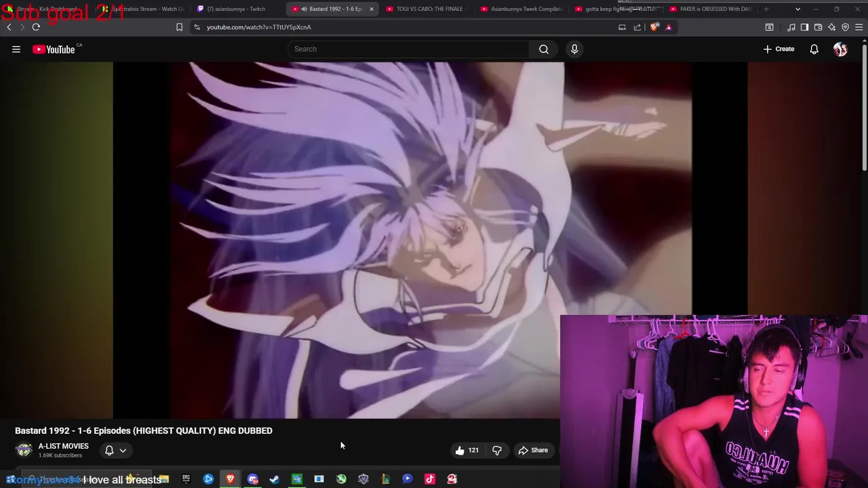Viewport: 868px width, 488px height.
Task: Click the share page icon in address bar
Action: tap(637, 27)
